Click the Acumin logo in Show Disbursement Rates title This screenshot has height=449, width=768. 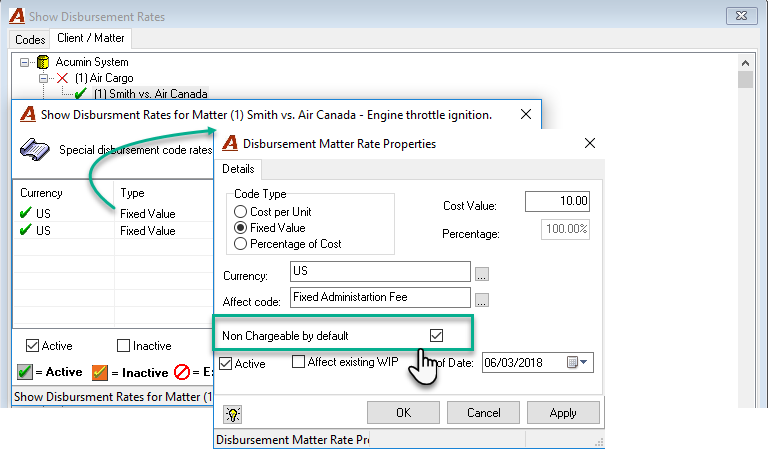coord(17,16)
